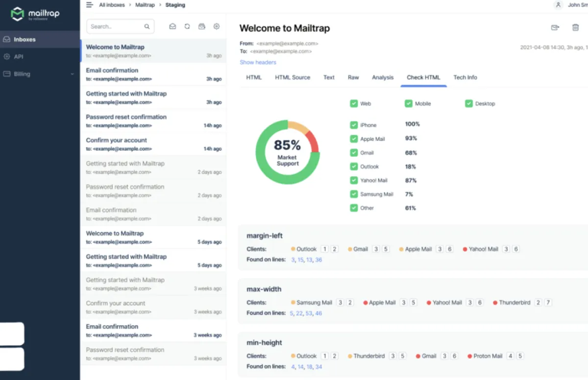Forward the email using the envelope-arrow icon

coord(555,27)
